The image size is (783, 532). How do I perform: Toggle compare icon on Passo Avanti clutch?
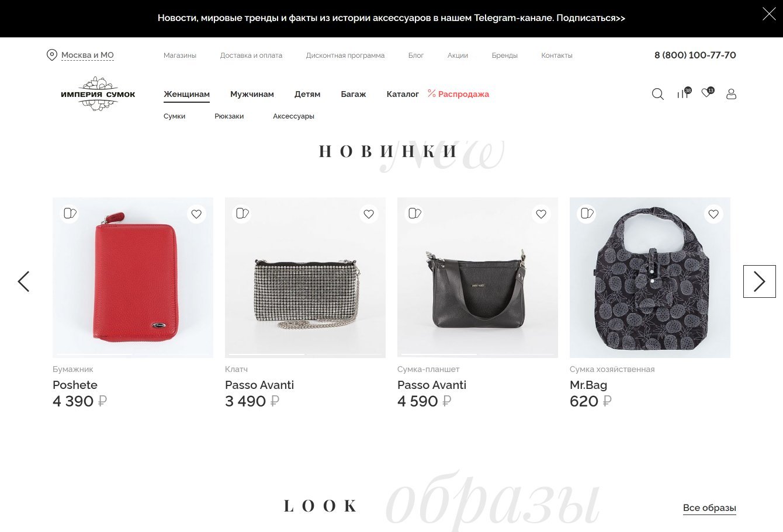click(x=242, y=213)
